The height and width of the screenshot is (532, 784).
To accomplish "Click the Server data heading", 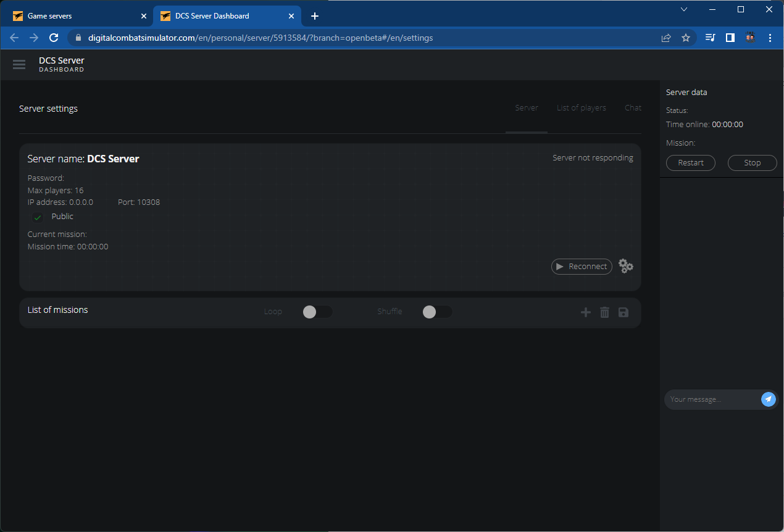I will click(x=686, y=92).
